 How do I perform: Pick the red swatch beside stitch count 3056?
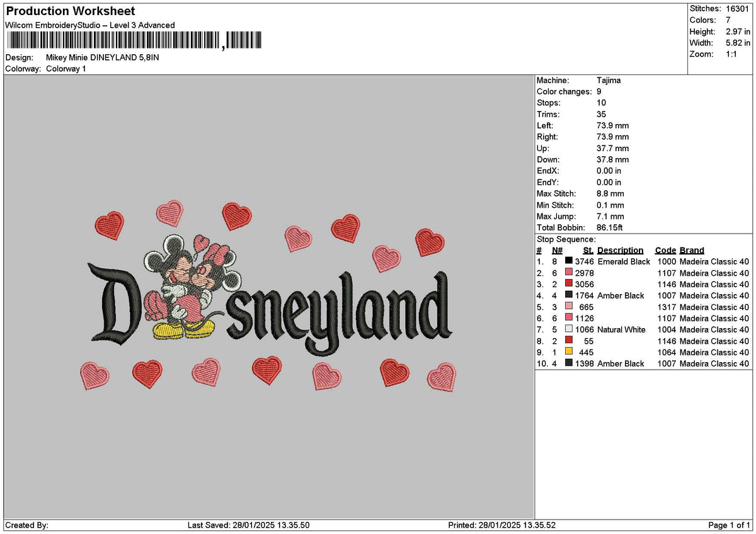coord(569,283)
